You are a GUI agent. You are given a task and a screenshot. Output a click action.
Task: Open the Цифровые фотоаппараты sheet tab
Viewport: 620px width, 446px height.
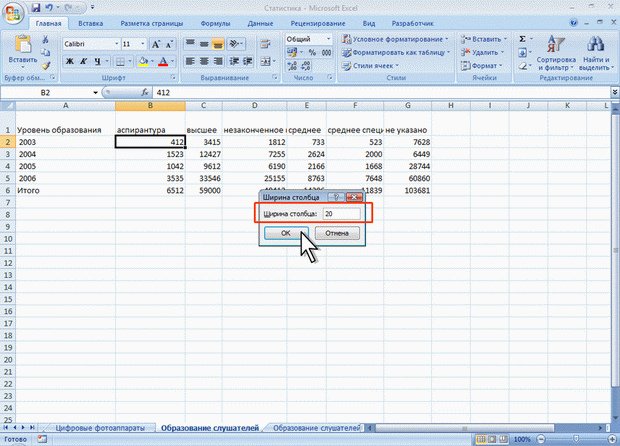(100, 427)
